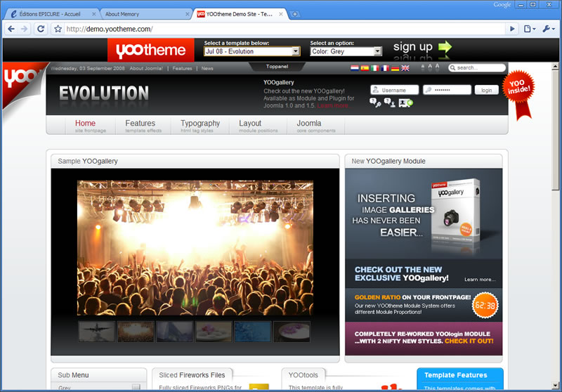Select the blue texture gallery thumbnail
Image resolution: width=562 pixels, height=392 pixels.
click(x=253, y=332)
